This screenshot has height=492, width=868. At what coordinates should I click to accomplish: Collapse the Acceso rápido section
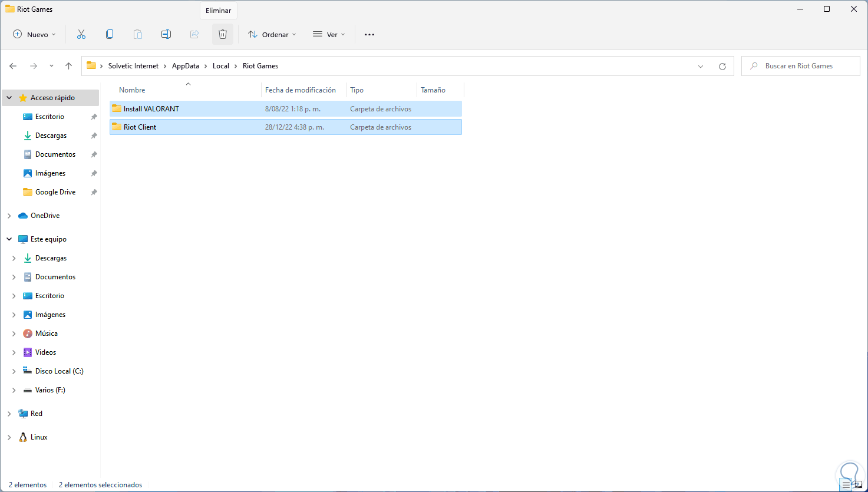point(9,98)
